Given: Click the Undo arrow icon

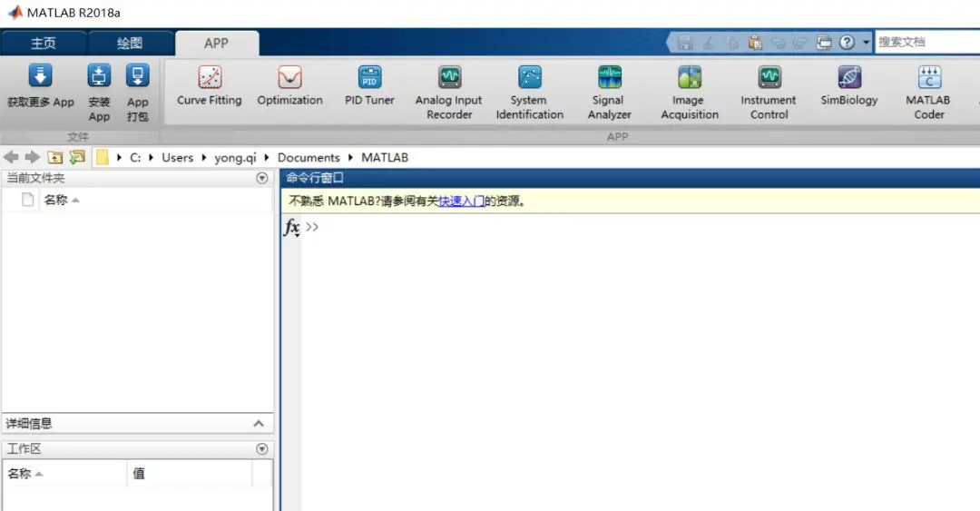Looking at the screenshot, I should point(779,43).
